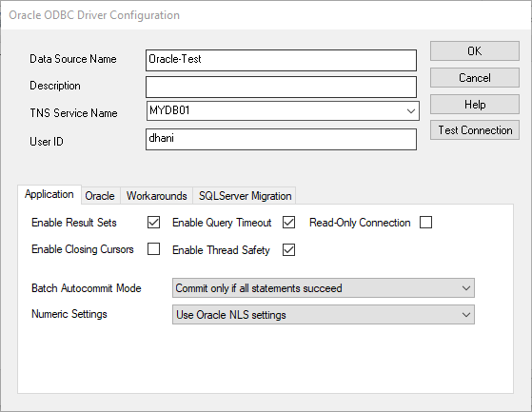Image resolution: width=532 pixels, height=412 pixels.
Task: Select the Application tab
Action: coord(49,194)
